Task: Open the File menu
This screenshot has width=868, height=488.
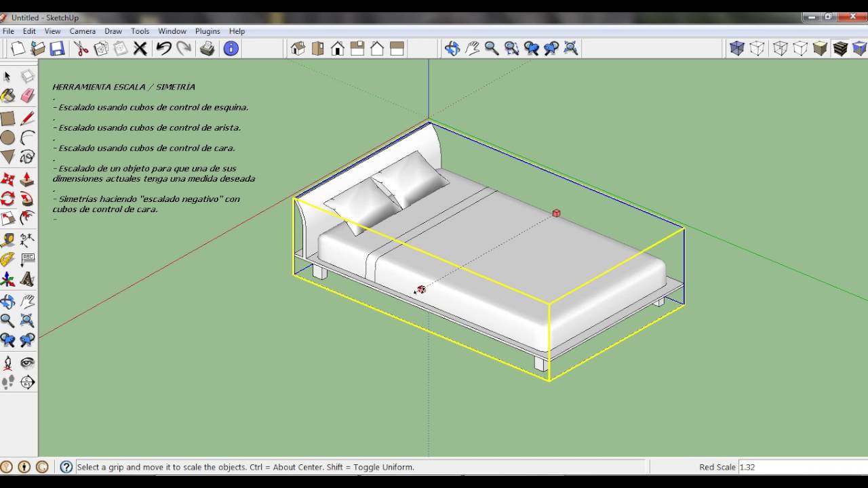Action: coord(8,31)
